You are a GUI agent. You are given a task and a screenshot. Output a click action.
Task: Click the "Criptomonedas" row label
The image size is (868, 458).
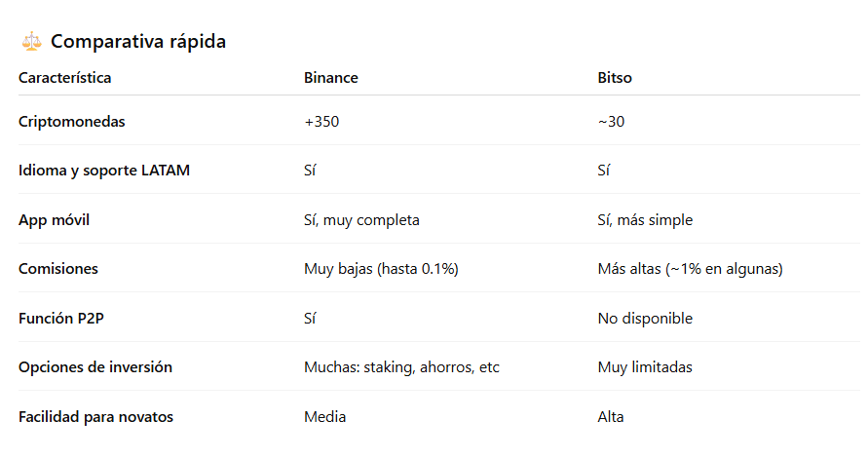click(72, 122)
